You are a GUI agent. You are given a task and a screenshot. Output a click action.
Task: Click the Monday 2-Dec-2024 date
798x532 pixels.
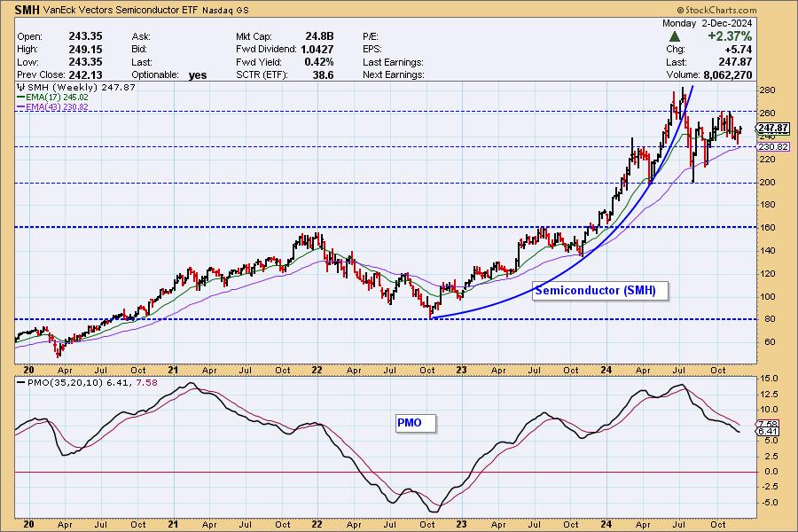[707, 23]
